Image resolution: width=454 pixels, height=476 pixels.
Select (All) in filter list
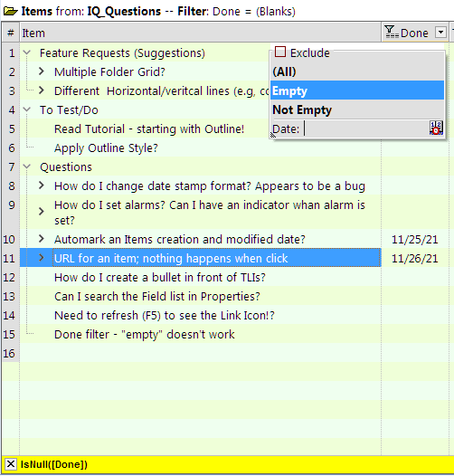[x=357, y=71]
